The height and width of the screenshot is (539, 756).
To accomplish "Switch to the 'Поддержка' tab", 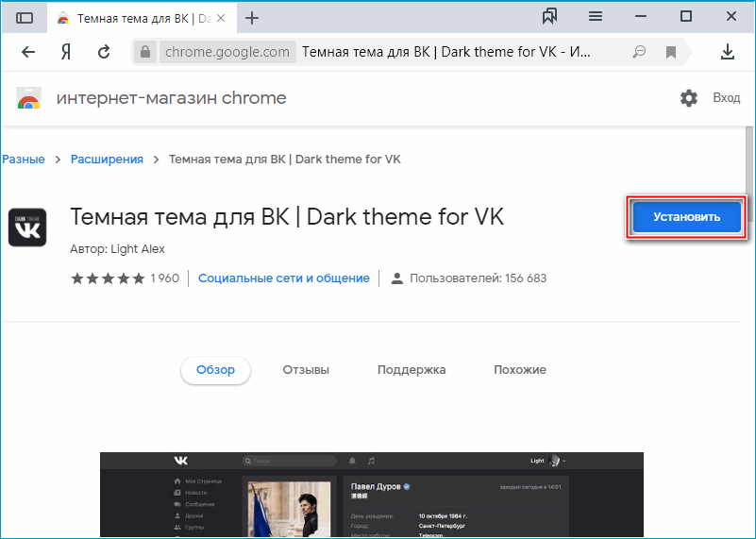I will click(x=412, y=370).
